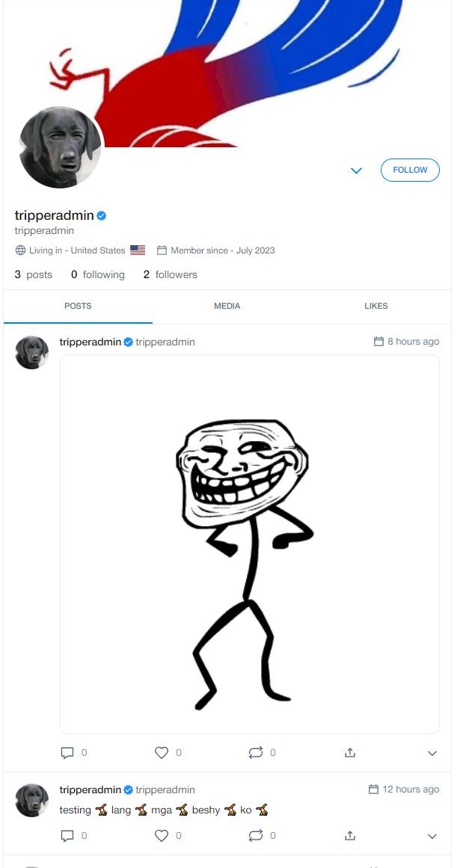Open more options chevron on testing post
The height and width of the screenshot is (868, 463).
coord(432,837)
